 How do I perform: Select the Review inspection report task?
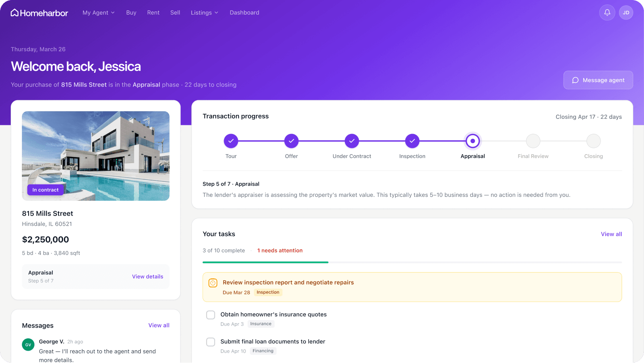tap(288, 282)
